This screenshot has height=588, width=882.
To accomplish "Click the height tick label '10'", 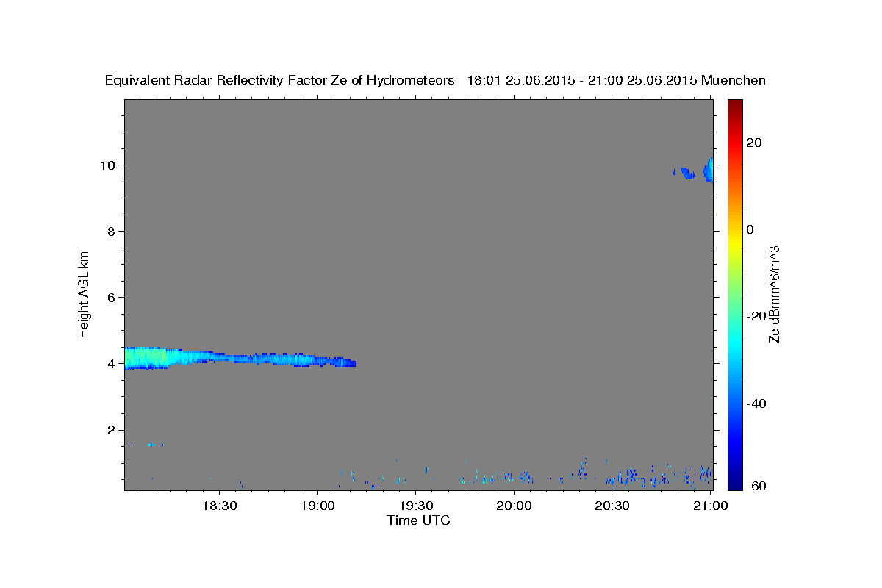I will pyautogui.click(x=110, y=165).
